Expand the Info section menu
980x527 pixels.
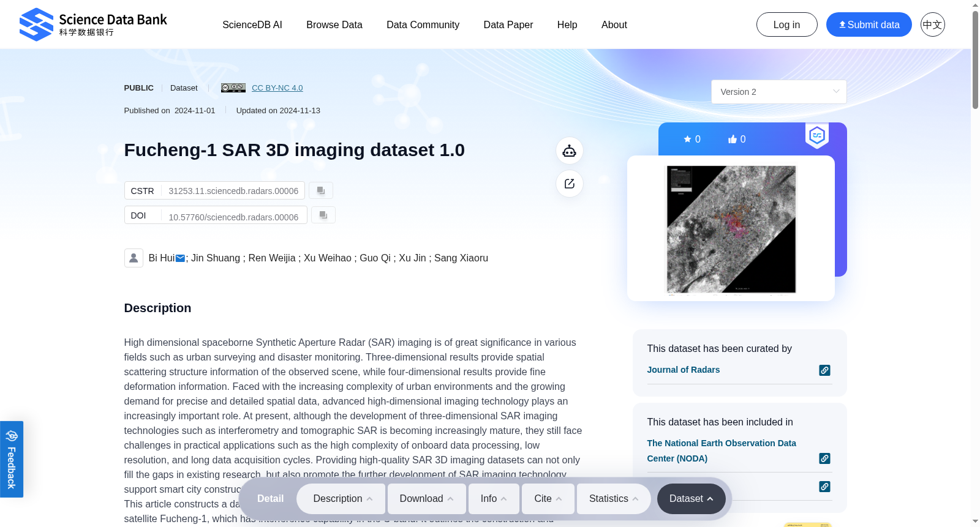coord(494,499)
